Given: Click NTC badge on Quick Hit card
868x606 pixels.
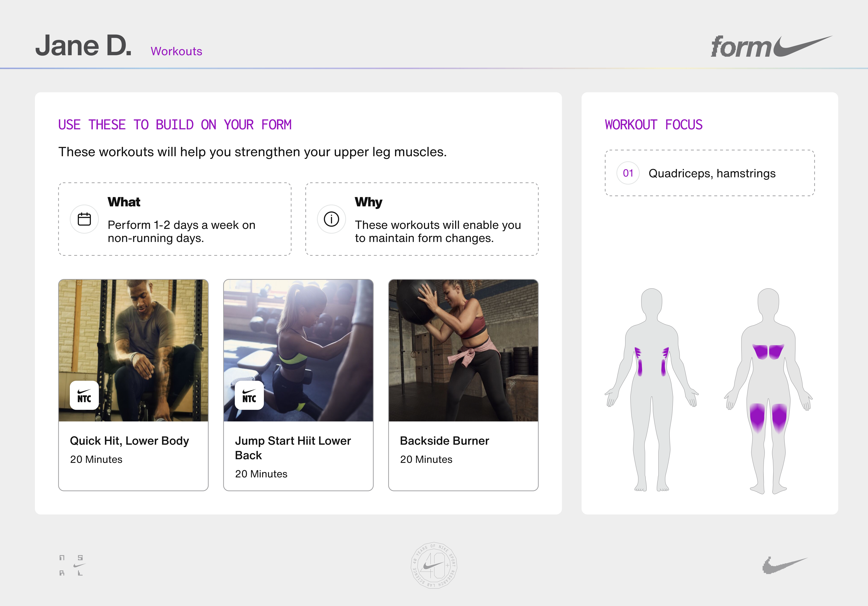Looking at the screenshot, I should tap(84, 395).
